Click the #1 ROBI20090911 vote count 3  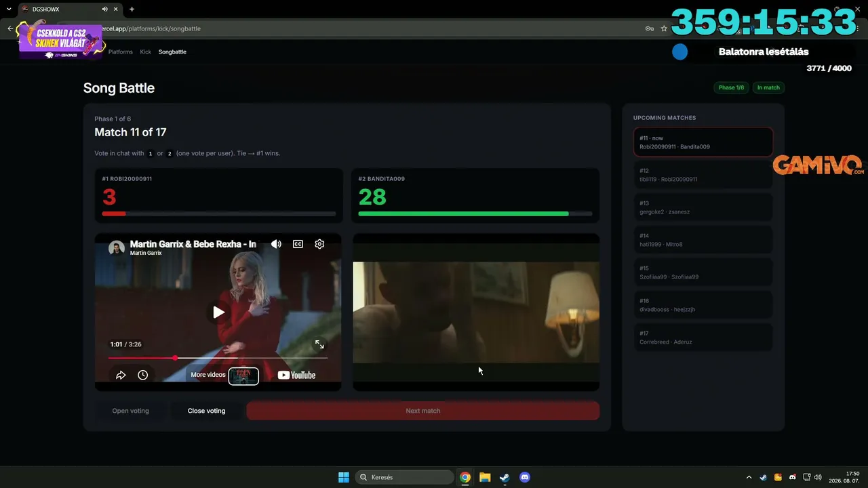109,197
